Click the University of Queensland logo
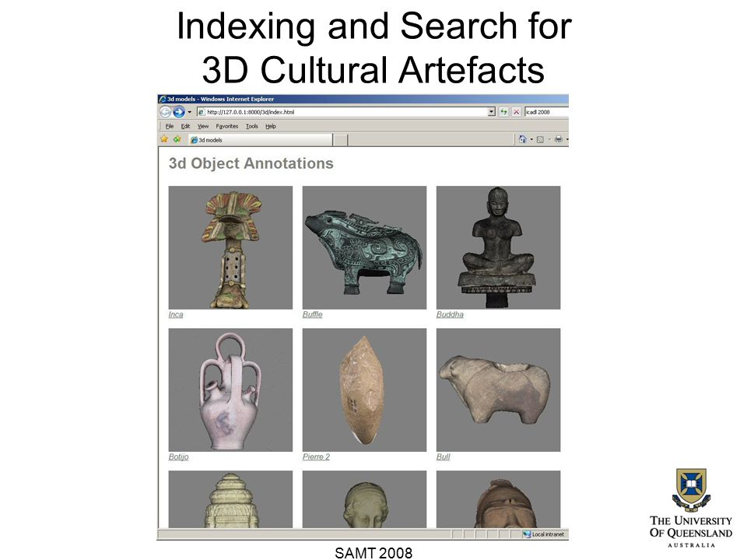The width and height of the screenshot is (747, 560). pos(691,508)
